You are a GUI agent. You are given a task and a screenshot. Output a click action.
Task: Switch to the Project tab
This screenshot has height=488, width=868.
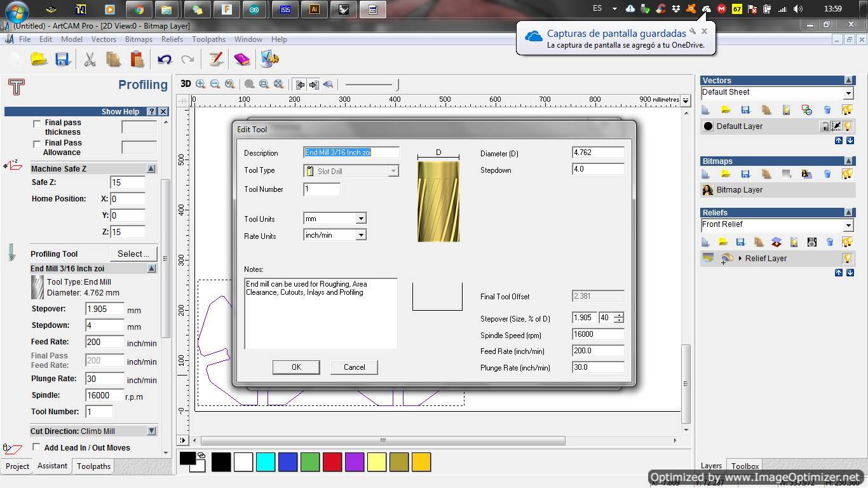coord(17,466)
